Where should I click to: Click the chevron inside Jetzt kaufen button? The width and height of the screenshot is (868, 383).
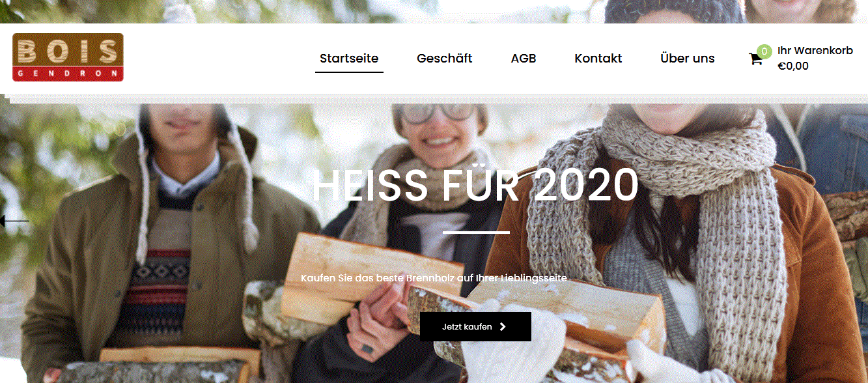tap(503, 327)
